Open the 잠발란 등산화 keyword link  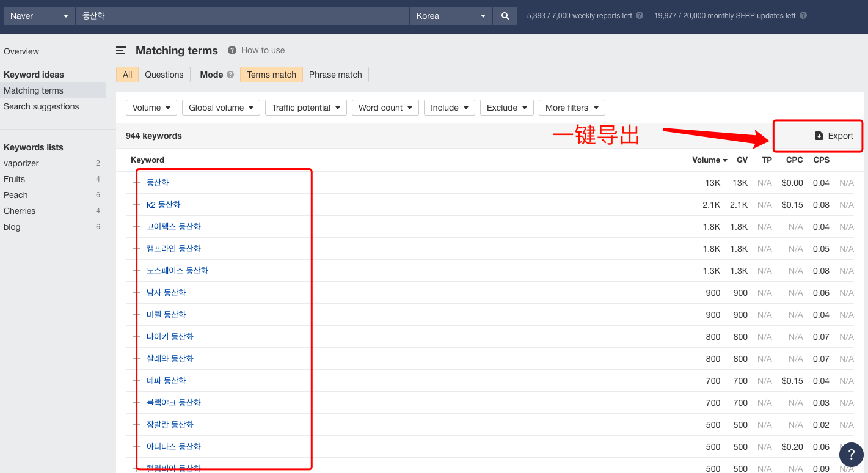point(170,425)
